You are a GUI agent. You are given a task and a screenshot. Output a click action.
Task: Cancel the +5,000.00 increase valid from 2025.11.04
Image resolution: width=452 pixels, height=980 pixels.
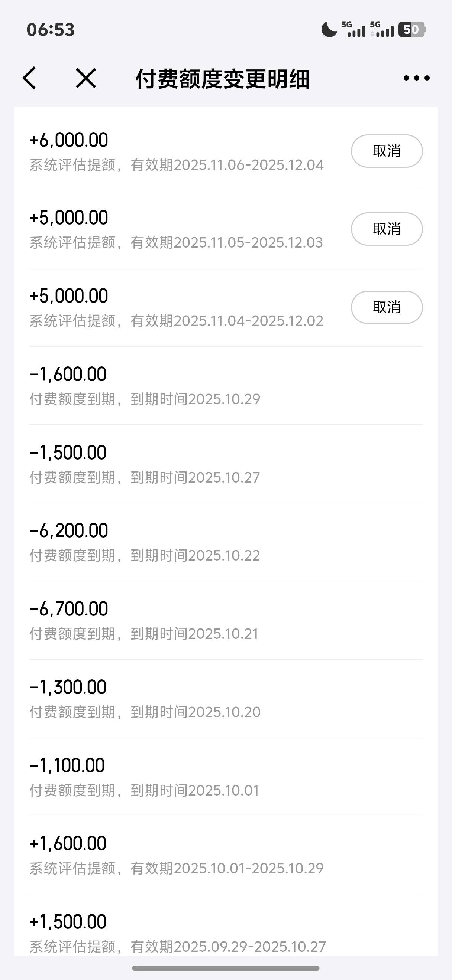[387, 307]
